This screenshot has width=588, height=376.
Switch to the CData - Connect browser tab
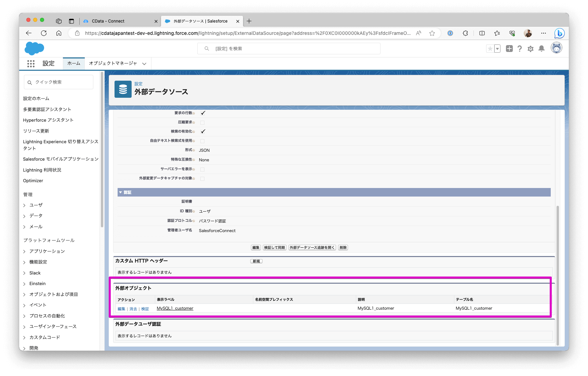click(120, 21)
